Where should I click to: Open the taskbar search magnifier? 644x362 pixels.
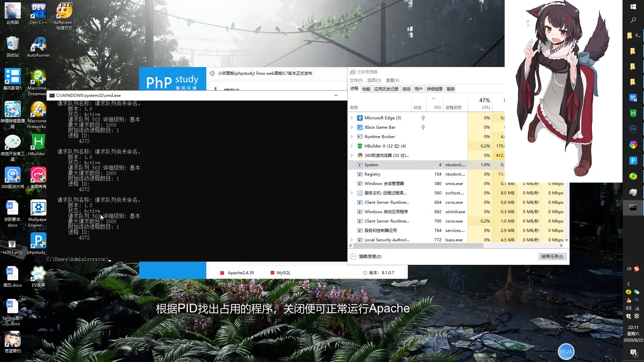(x=633, y=20)
